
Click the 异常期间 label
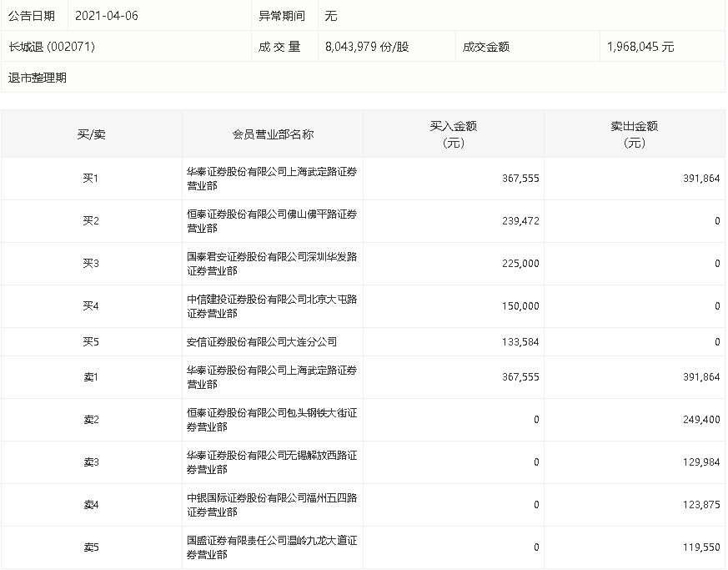click(x=281, y=16)
